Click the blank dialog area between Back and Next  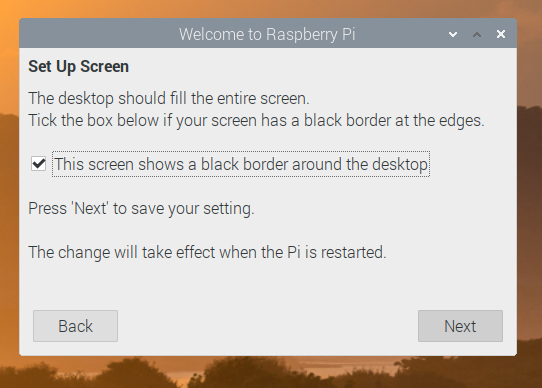pyautogui.click(x=268, y=326)
